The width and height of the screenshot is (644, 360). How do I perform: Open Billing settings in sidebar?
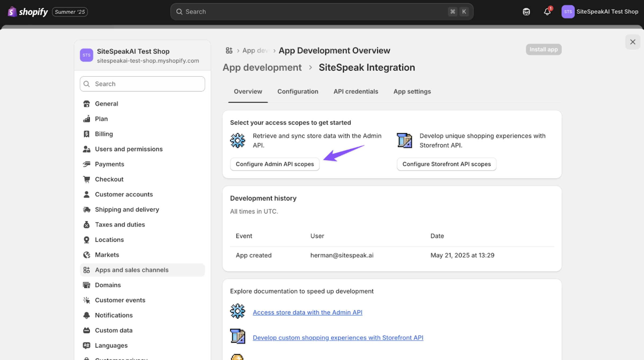point(104,134)
